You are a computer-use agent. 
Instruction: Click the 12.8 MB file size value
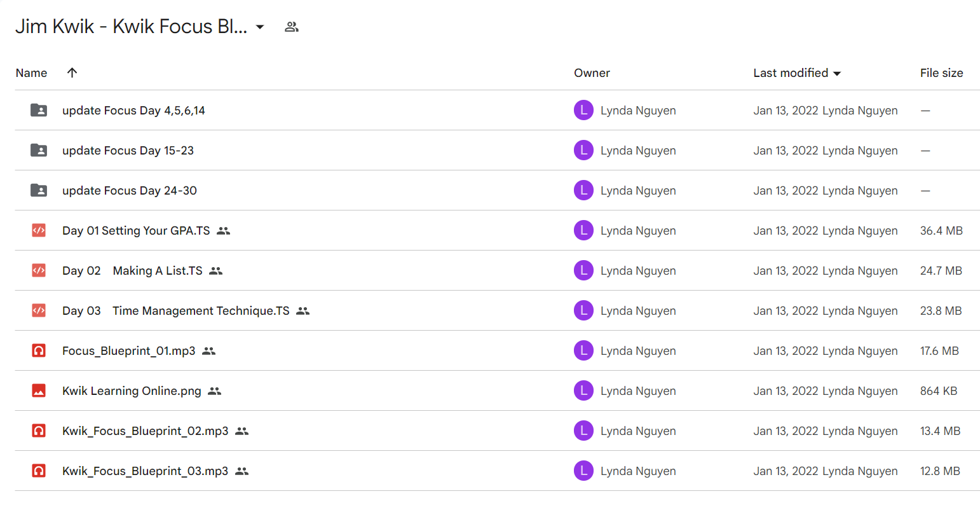pos(940,471)
